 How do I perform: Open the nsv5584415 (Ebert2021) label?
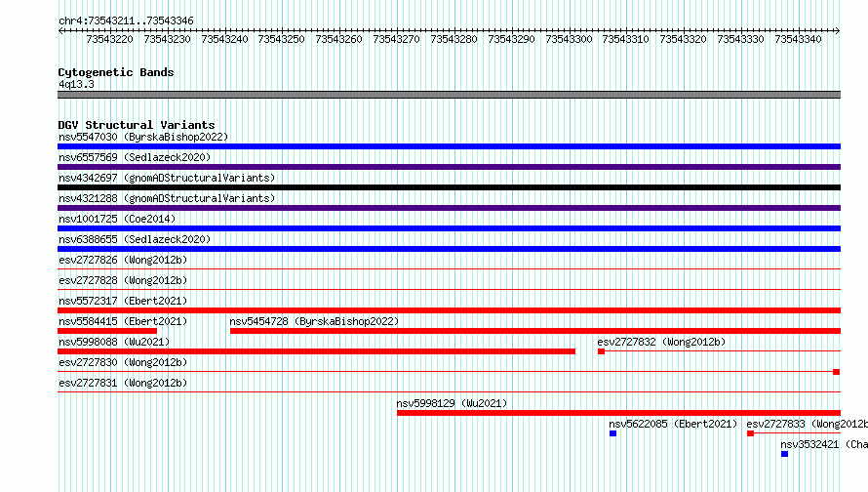point(123,321)
